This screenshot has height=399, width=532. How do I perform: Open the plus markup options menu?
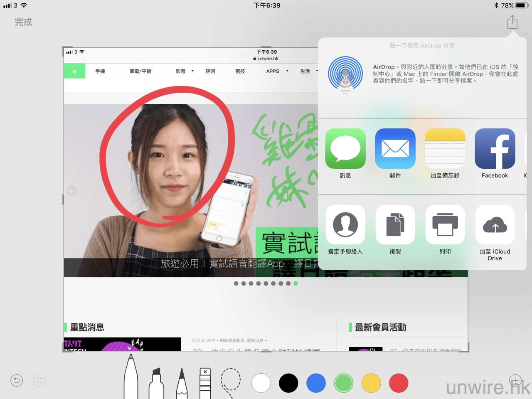[515, 380]
